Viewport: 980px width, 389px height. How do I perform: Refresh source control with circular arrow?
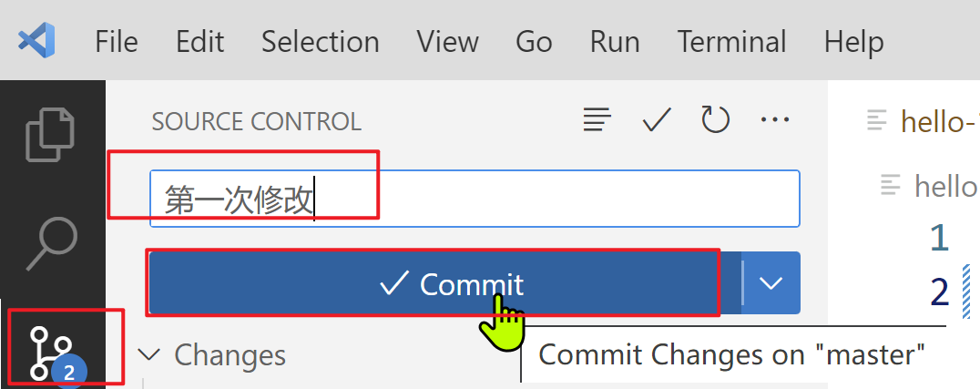[x=715, y=118]
